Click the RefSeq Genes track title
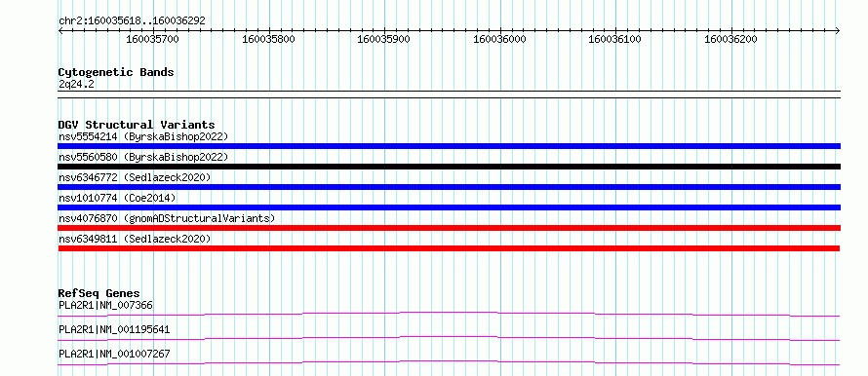 pyautogui.click(x=99, y=293)
